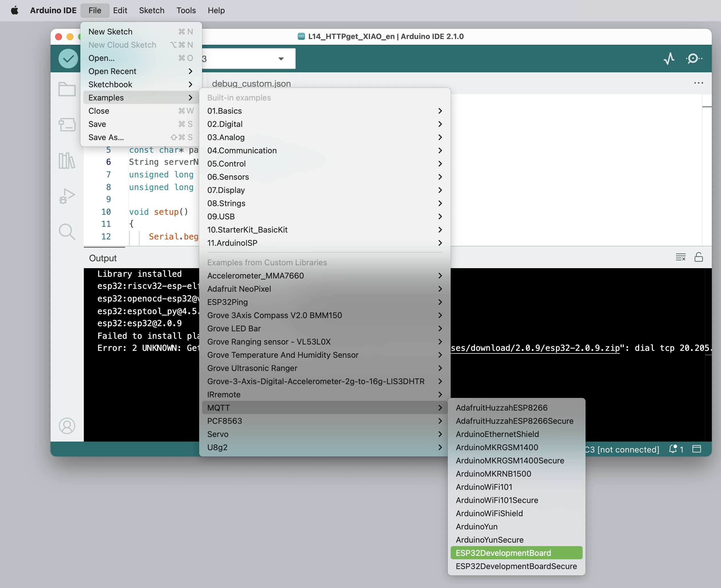The image size is (721, 588).
Task: Open the Debug sidebar icon
Action: click(67, 196)
